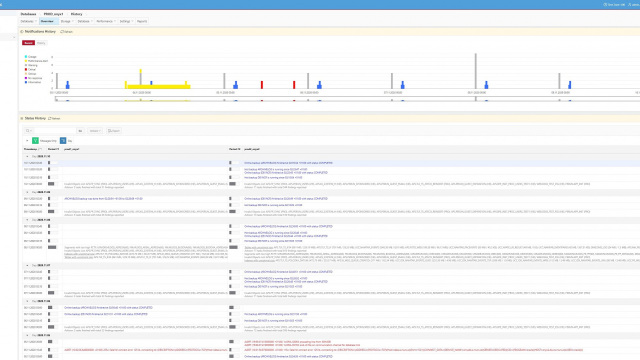The width and height of the screenshot is (640, 360).
Task: Click the chart range selector strip below timeline
Action: [x=347, y=99]
